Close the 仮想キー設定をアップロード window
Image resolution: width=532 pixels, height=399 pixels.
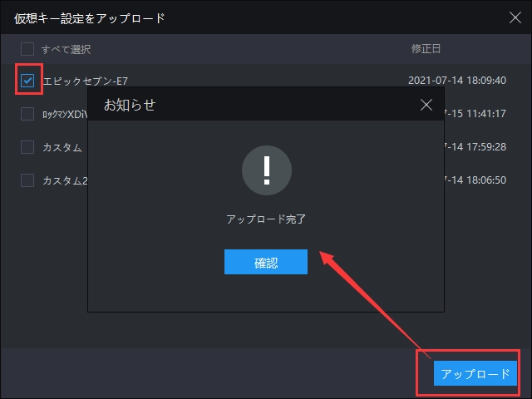(515, 17)
